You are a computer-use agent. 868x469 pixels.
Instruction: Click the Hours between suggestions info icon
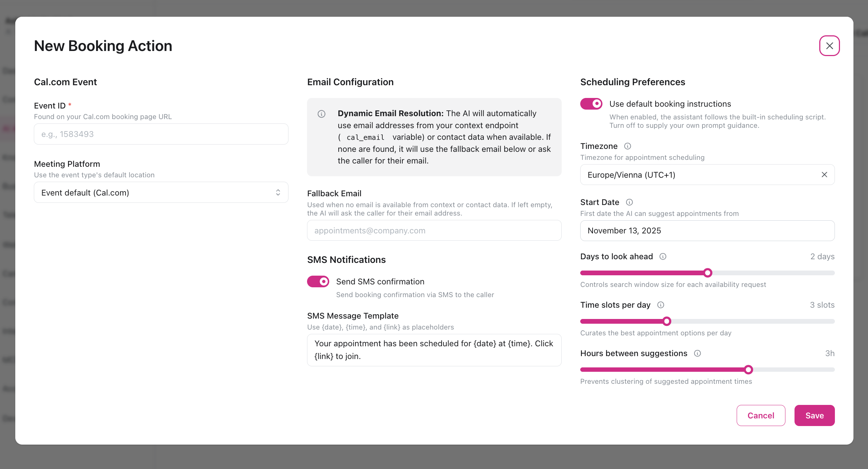(x=698, y=353)
